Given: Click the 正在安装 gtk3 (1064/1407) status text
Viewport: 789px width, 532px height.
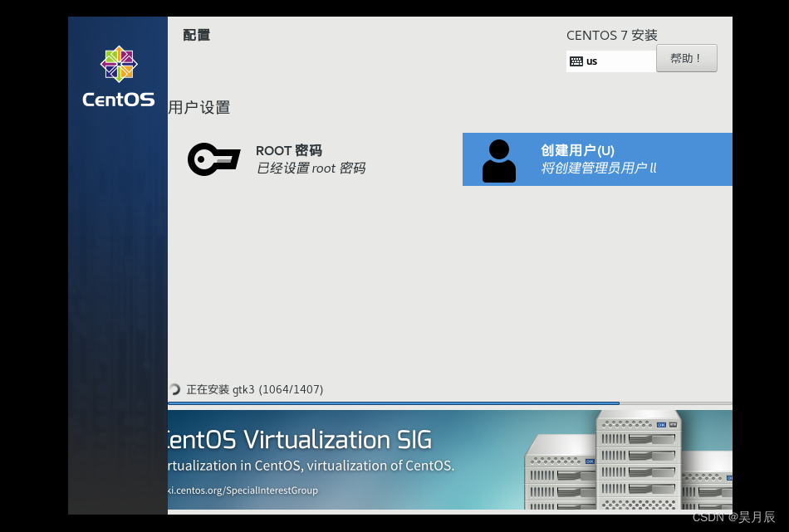Looking at the screenshot, I should point(255,390).
